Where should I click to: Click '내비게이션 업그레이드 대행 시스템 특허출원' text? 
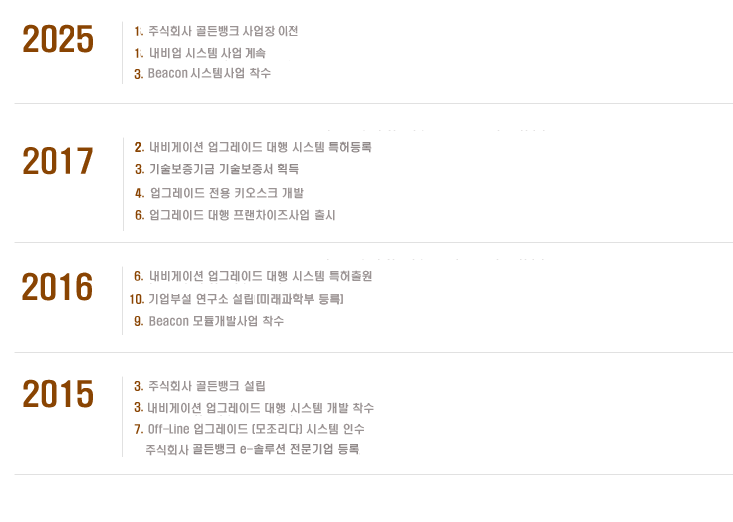point(260,276)
